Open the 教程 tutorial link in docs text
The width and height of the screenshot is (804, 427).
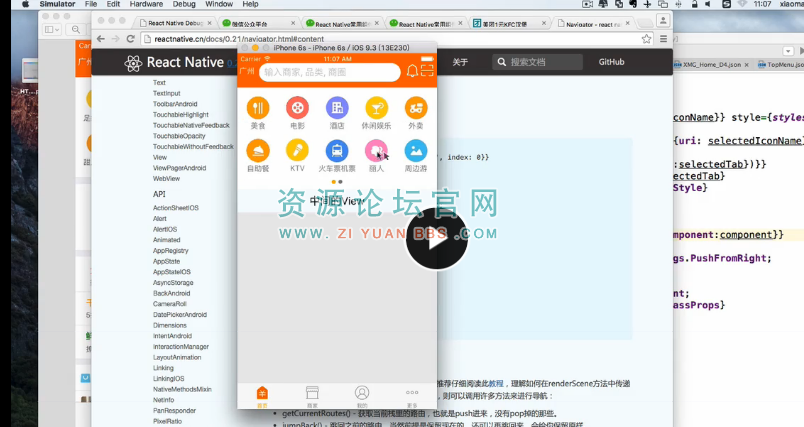[496, 383]
